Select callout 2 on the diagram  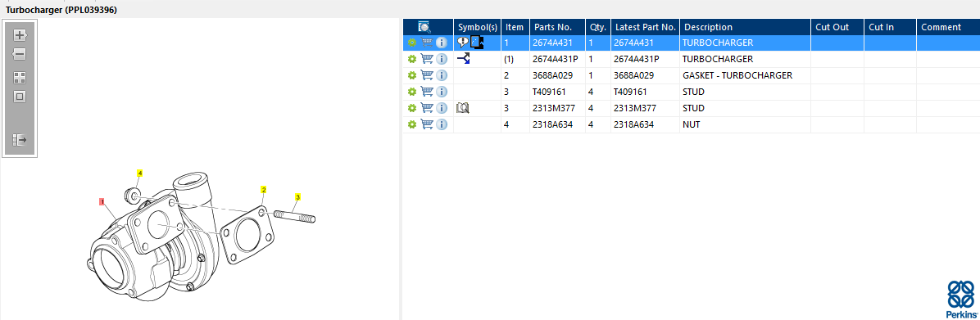(264, 189)
